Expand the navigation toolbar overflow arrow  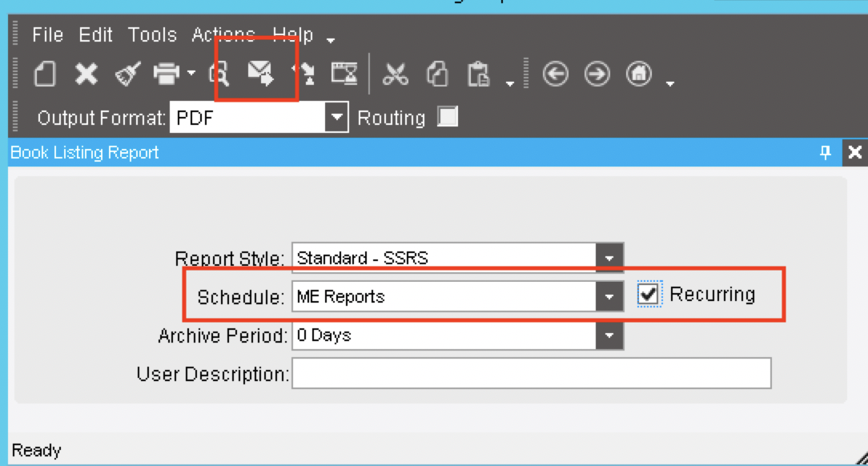[x=670, y=83]
